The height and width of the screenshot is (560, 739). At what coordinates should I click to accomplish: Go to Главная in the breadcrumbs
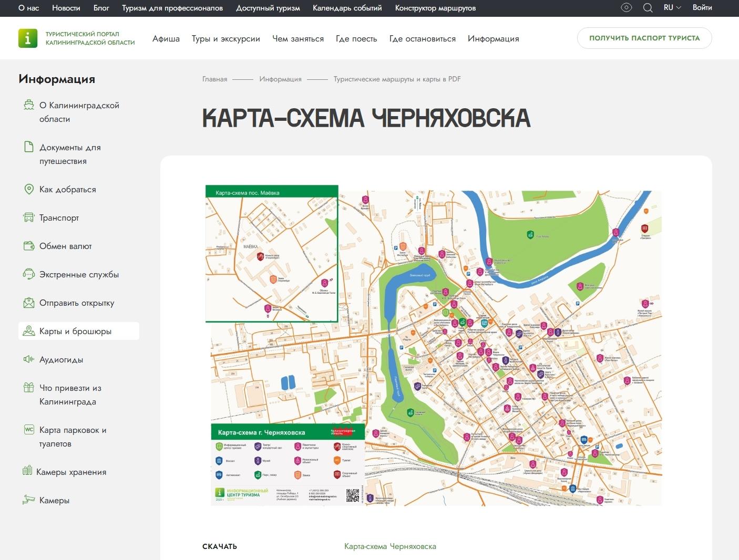pyautogui.click(x=215, y=79)
